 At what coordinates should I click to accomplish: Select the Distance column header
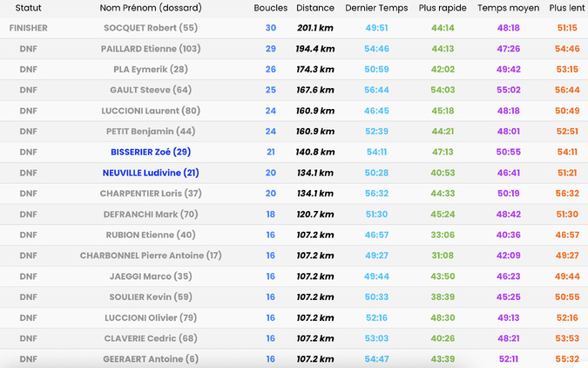coord(314,8)
